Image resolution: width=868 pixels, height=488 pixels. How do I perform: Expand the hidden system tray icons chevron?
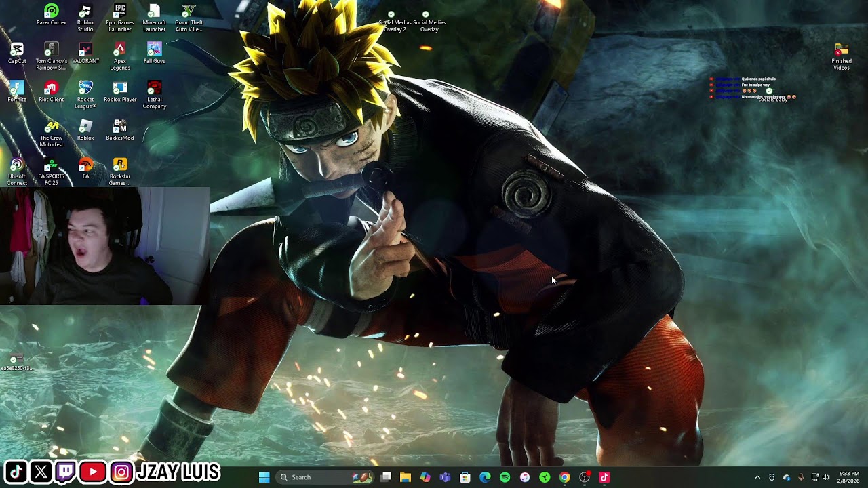pos(757,477)
